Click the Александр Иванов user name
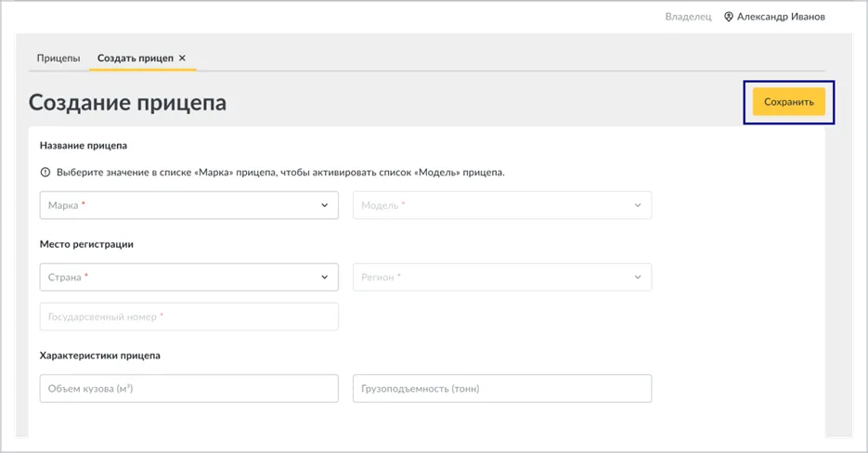Viewport: 868px width, 453px height. coord(781,17)
